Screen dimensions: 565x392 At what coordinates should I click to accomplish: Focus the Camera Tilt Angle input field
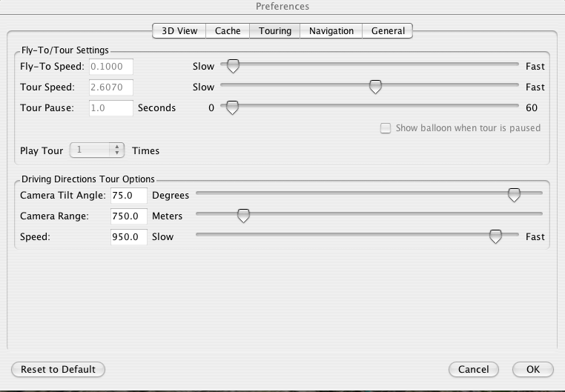[x=128, y=196]
